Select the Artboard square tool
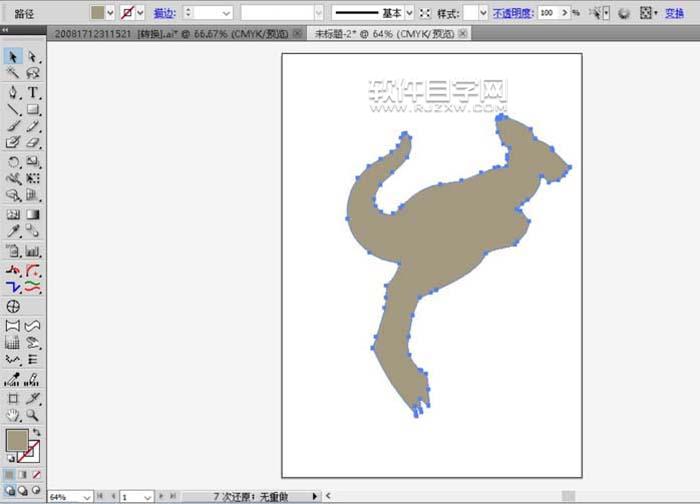 tap(12, 398)
